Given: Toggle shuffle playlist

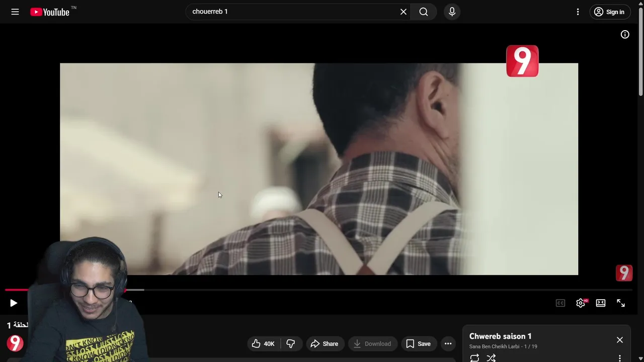Looking at the screenshot, I should click(x=491, y=358).
